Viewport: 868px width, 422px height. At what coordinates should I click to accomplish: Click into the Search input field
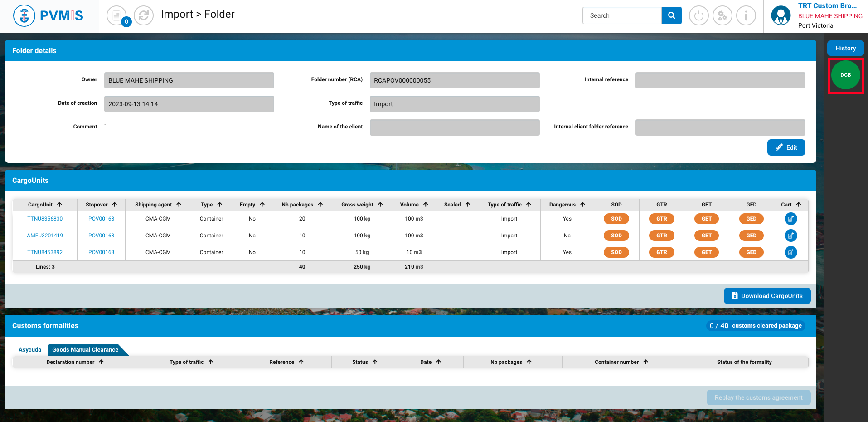pos(622,15)
